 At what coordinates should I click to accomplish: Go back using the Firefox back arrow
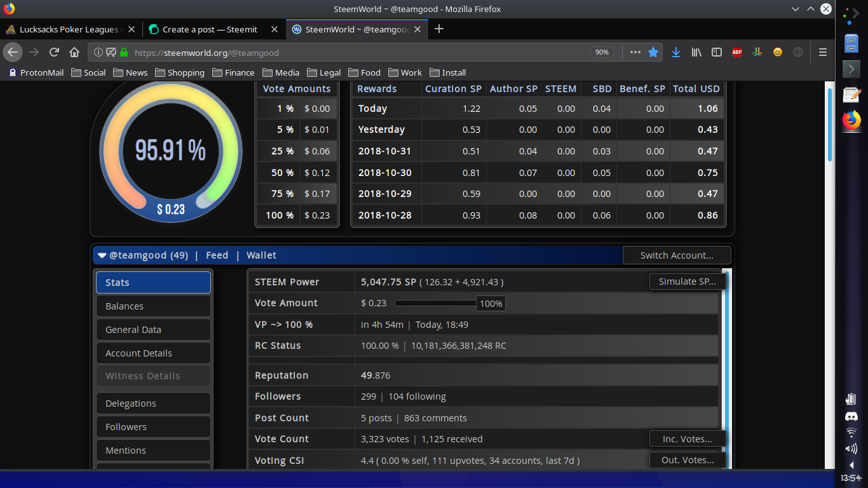pos(13,52)
